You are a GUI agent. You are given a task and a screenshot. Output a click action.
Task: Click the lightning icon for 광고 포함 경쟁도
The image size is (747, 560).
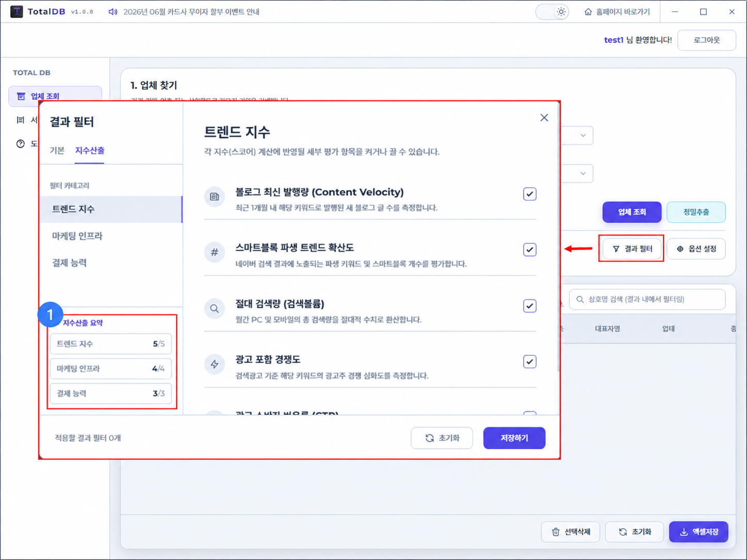[215, 364]
